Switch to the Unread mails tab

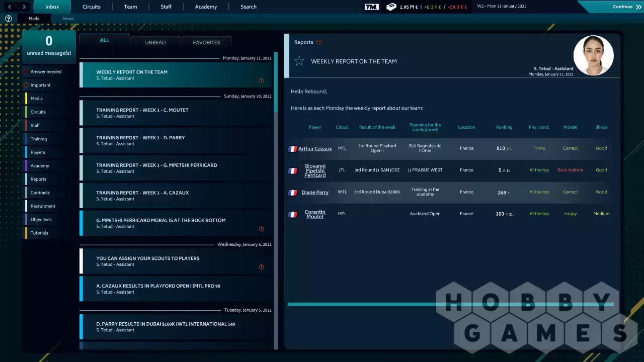(155, 42)
